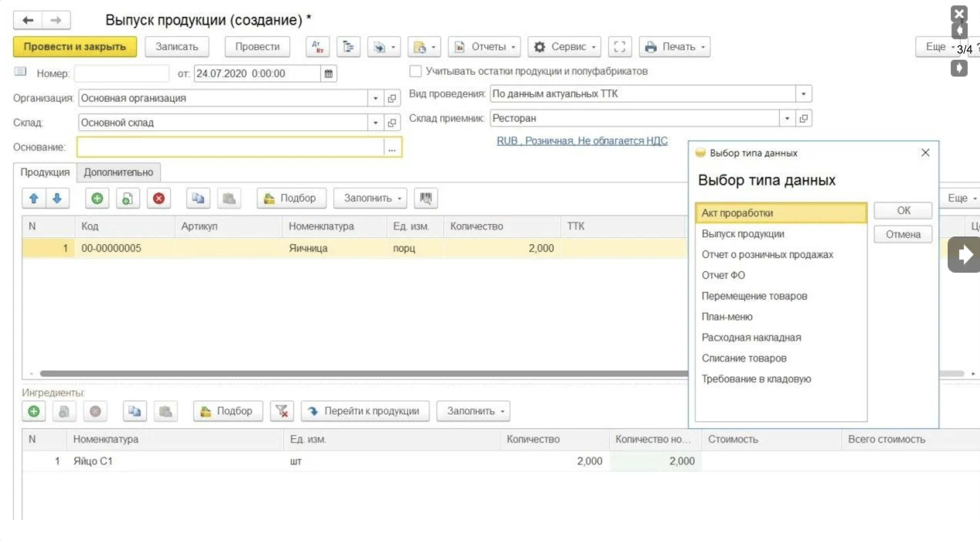The height and width of the screenshot is (540, 980).
Task: Clear the ingredients filter (funnel icon)
Action: click(x=282, y=411)
